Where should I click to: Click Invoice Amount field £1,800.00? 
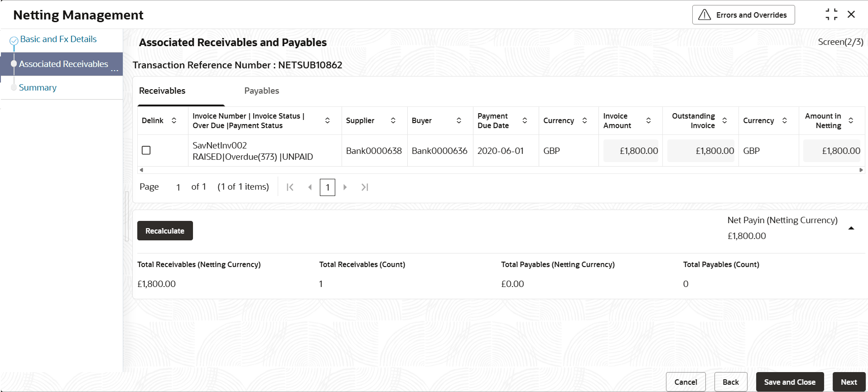[631, 151]
